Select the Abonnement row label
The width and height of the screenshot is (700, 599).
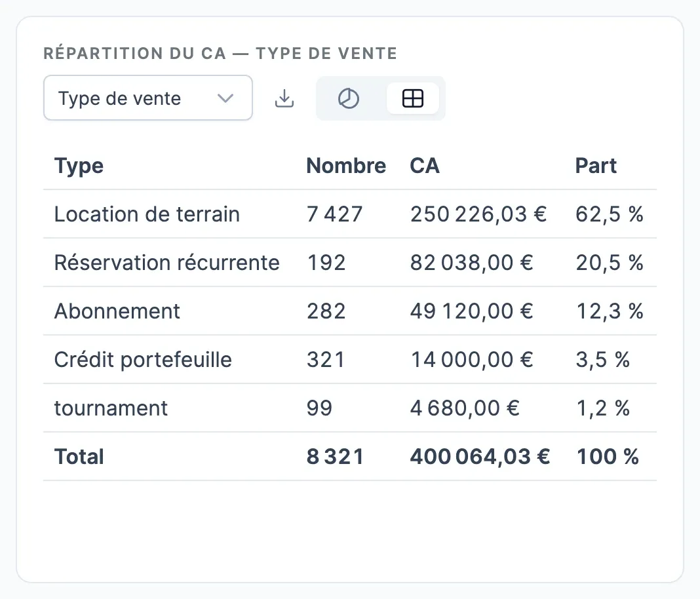[117, 311]
